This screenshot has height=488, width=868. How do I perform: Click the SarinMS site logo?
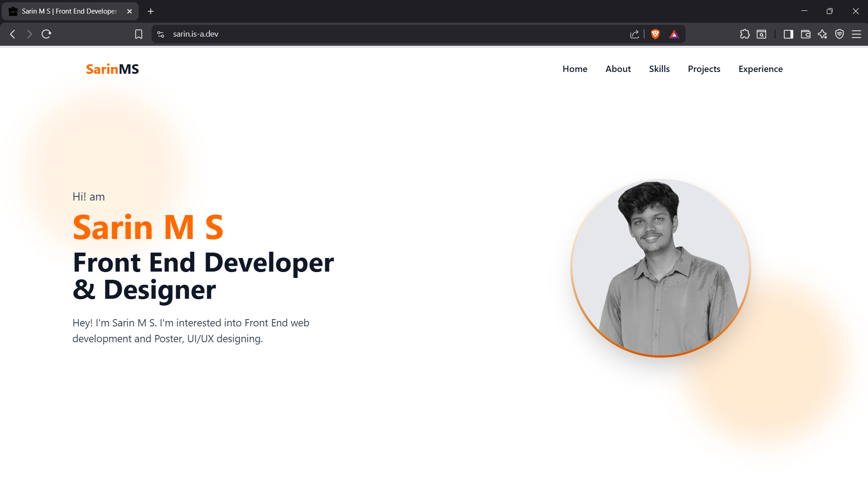tap(112, 69)
